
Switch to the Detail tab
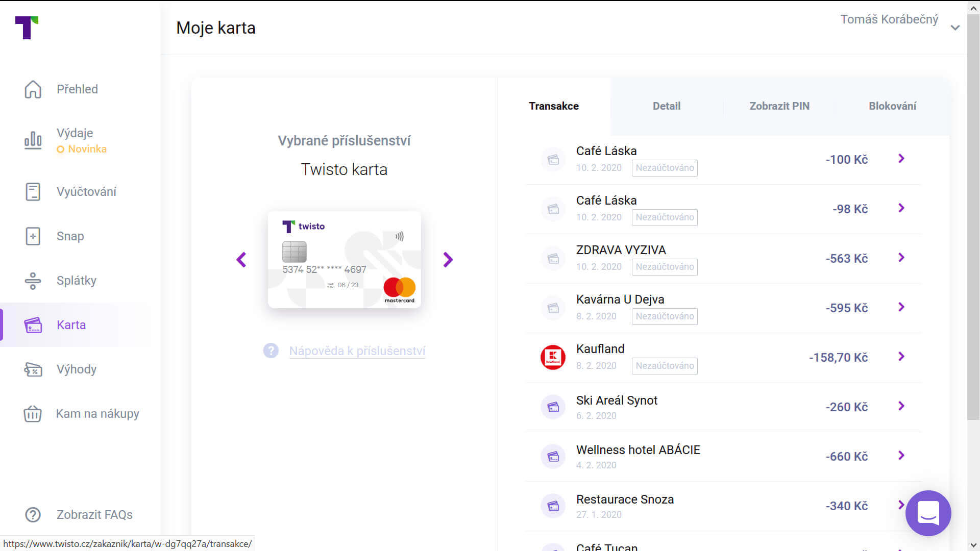click(x=666, y=106)
